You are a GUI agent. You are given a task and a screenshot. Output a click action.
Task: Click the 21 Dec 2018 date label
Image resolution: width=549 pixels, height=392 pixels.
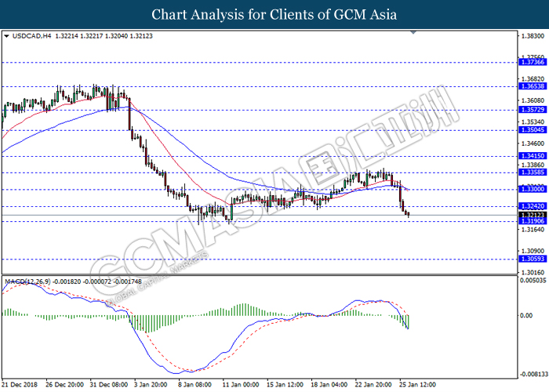click(20, 385)
